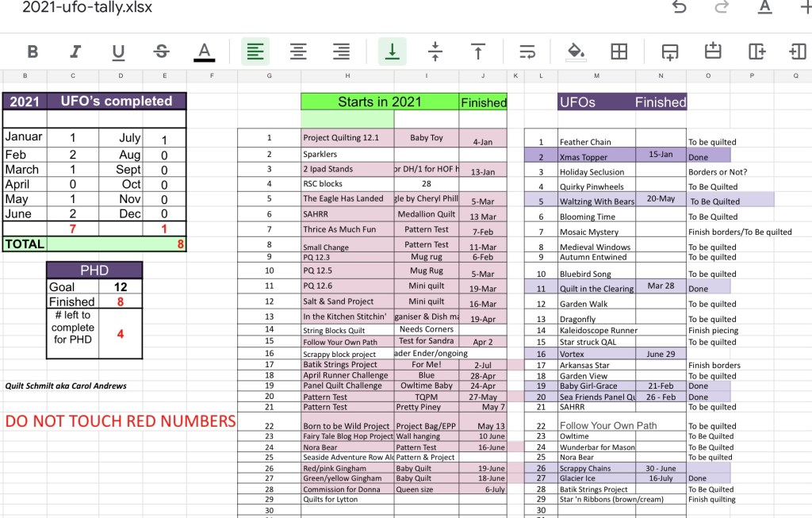Set vertical alignment to bottom
This screenshot has height=518, width=812.
pyautogui.click(x=392, y=52)
